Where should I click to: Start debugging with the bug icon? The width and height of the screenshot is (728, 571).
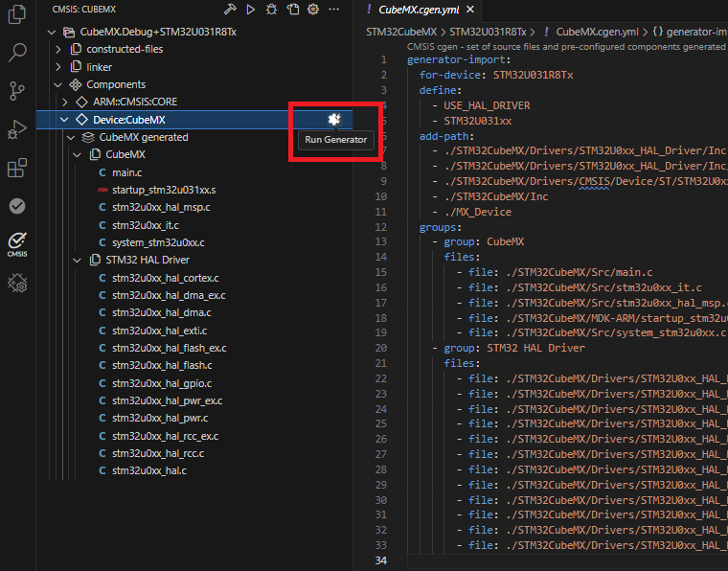(271, 9)
